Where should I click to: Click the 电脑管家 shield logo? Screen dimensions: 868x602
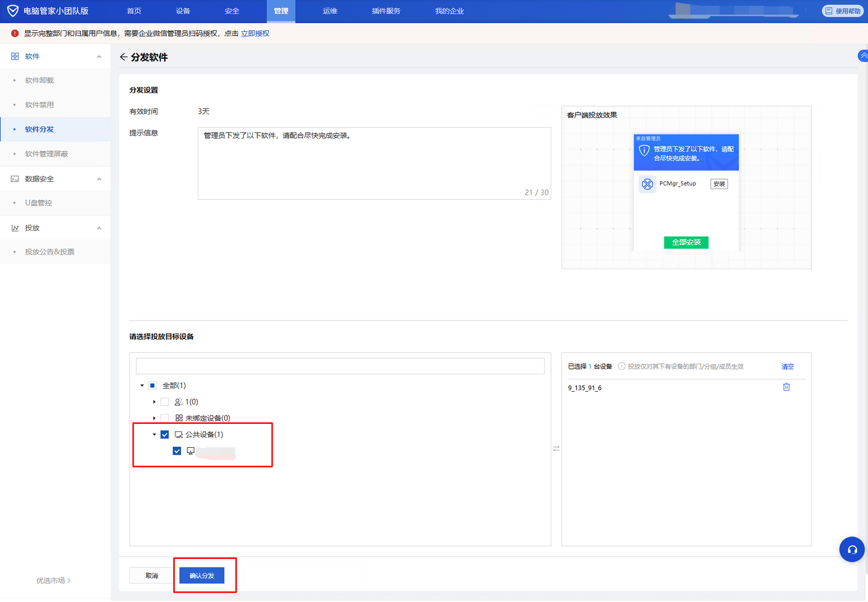point(13,11)
